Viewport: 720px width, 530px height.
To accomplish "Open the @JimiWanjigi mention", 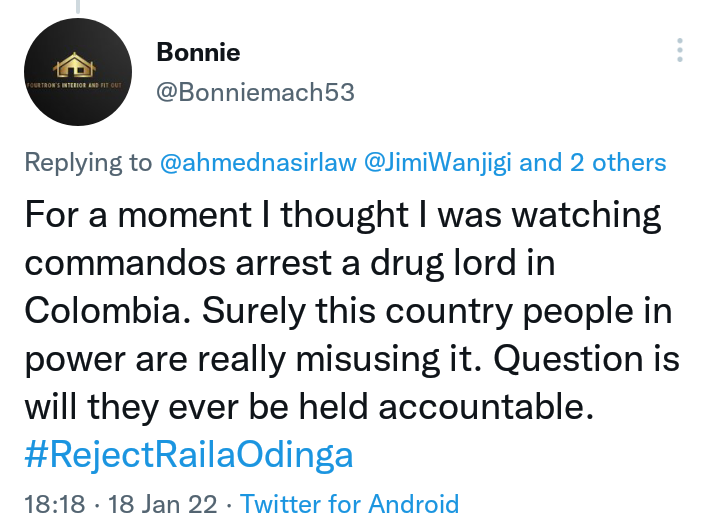I will tap(438, 163).
